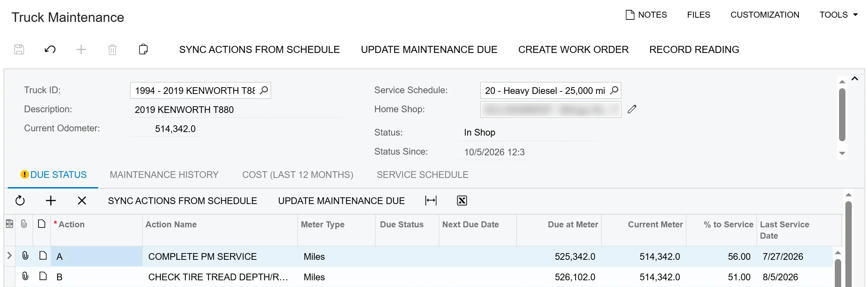Open the Files dialog

(x=698, y=15)
